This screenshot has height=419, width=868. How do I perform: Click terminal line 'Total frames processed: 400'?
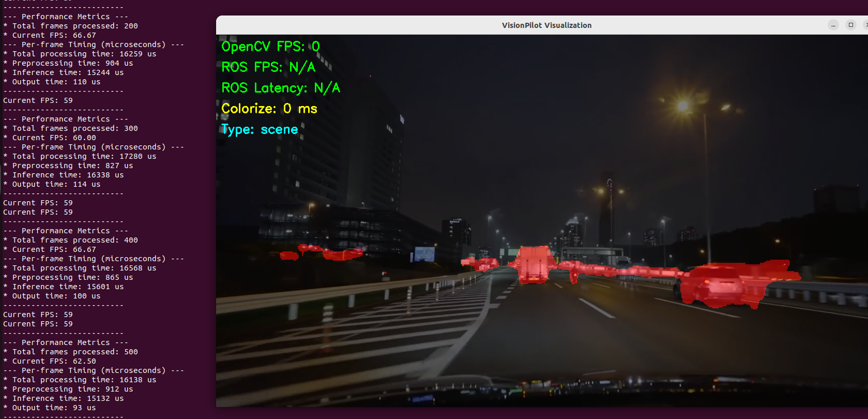click(x=75, y=240)
